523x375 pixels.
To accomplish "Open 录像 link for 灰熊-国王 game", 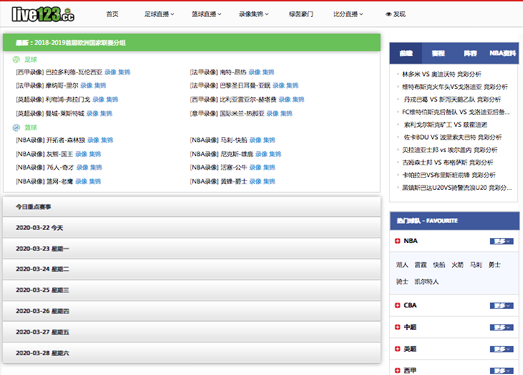I will [81, 154].
